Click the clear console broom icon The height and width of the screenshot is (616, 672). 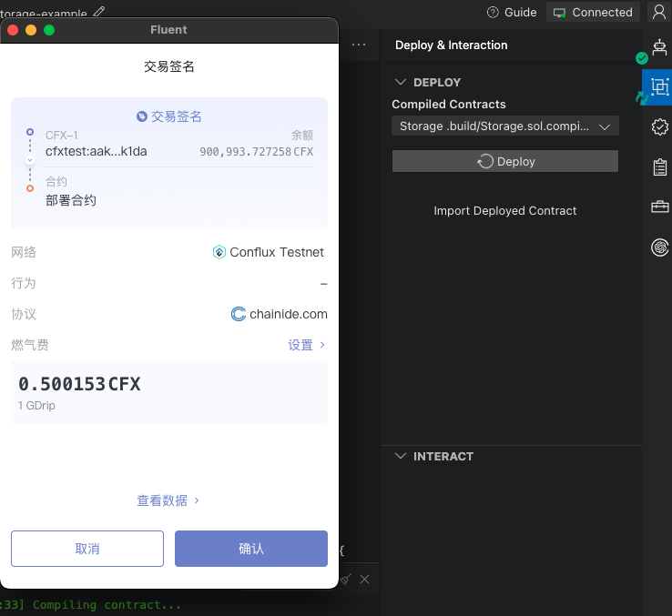[345, 579]
